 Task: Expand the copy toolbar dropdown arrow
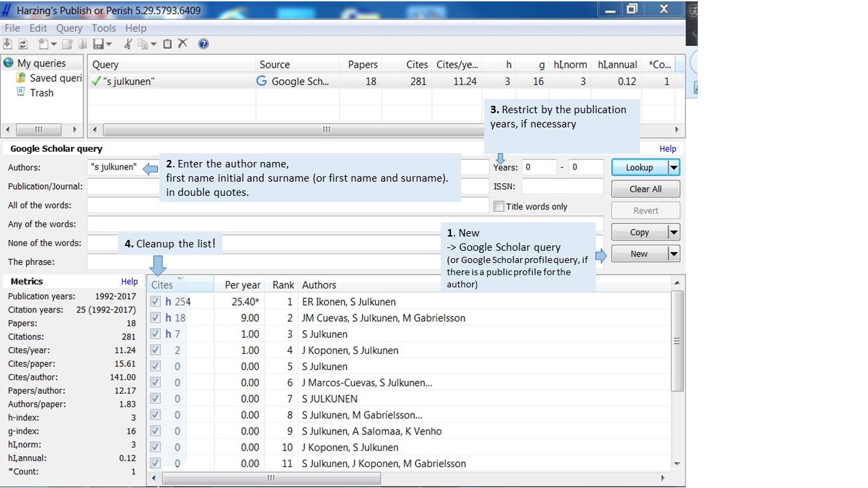tap(153, 44)
